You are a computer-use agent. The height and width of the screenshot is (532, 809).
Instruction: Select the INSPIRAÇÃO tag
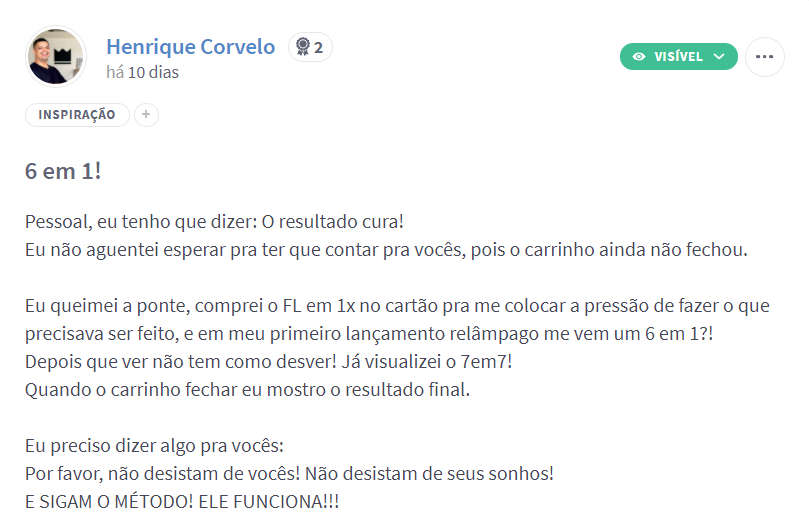[x=77, y=115]
